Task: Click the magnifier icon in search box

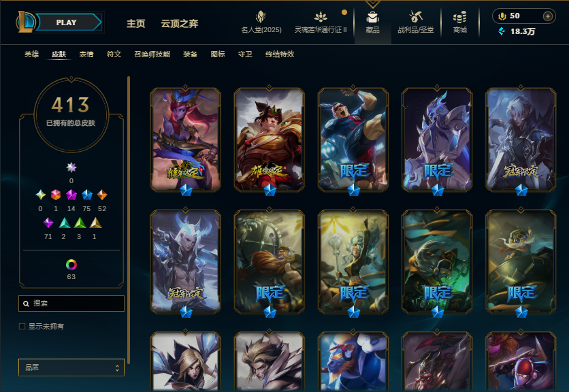Action: (x=26, y=304)
